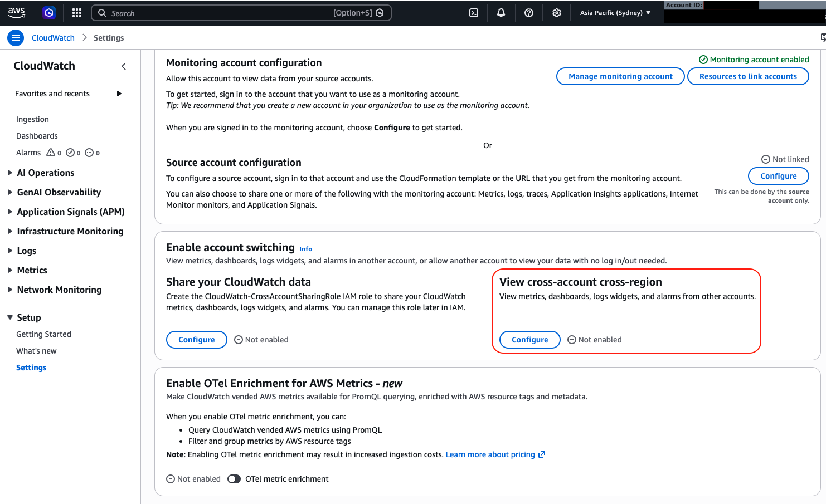Click the insufficient data alarm icon
The width and height of the screenshot is (826, 504).
(x=89, y=153)
